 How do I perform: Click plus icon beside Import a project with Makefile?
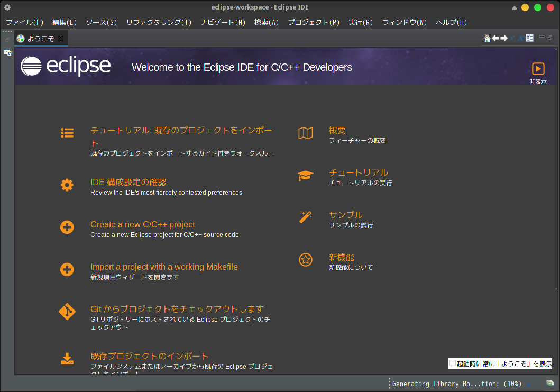tap(67, 269)
